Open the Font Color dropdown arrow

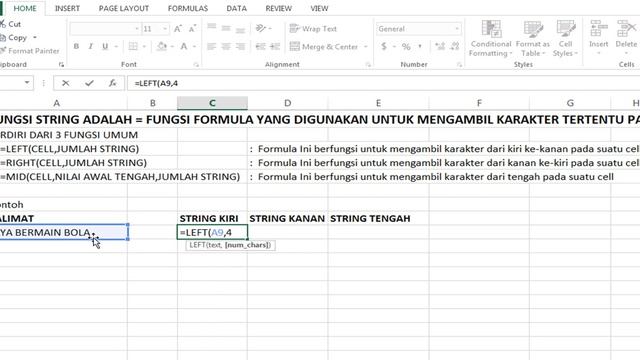(x=194, y=47)
